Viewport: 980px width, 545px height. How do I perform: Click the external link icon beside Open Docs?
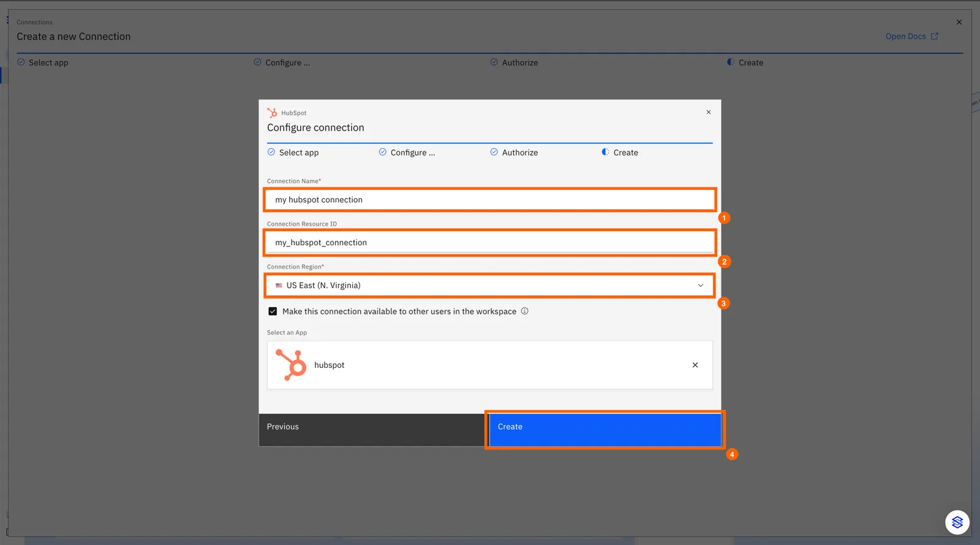[935, 36]
